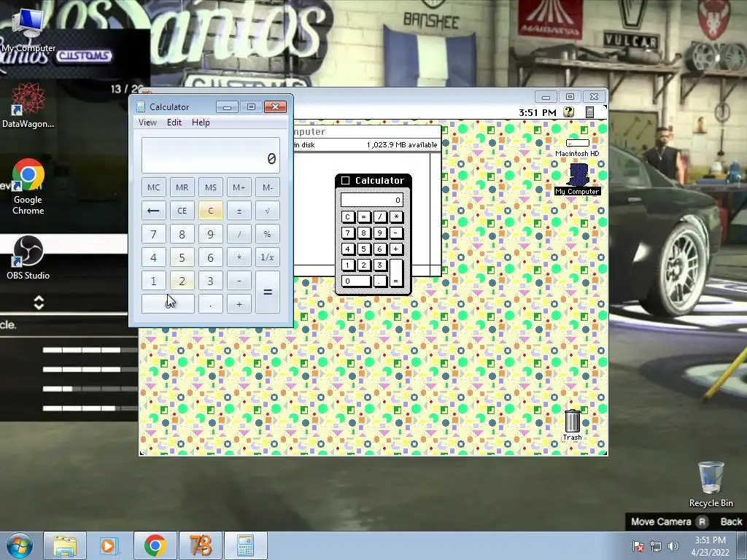The height and width of the screenshot is (560, 747).
Task: Click digit 2 in Windows Calculator
Action: click(x=182, y=281)
